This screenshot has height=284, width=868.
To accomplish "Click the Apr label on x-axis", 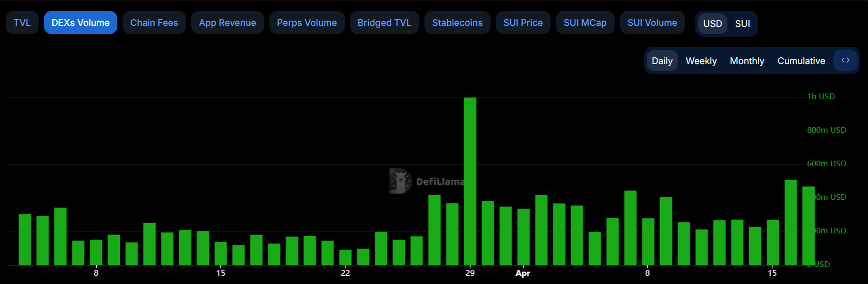I will coord(523,273).
